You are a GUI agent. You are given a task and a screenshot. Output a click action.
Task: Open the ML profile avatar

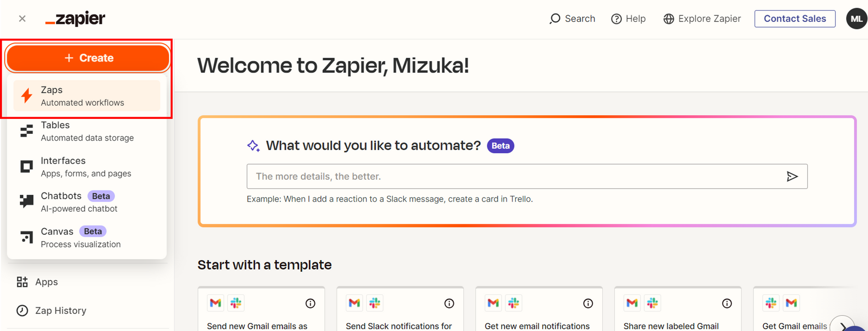pos(856,19)
